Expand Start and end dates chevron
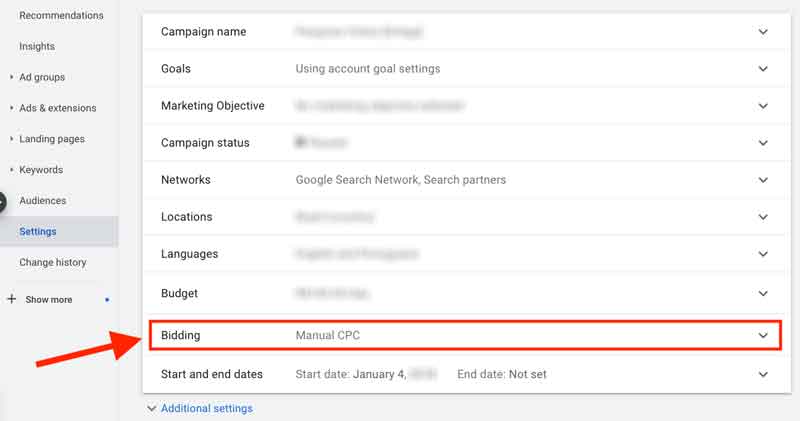The image size is (800, 421). (763, 374)
